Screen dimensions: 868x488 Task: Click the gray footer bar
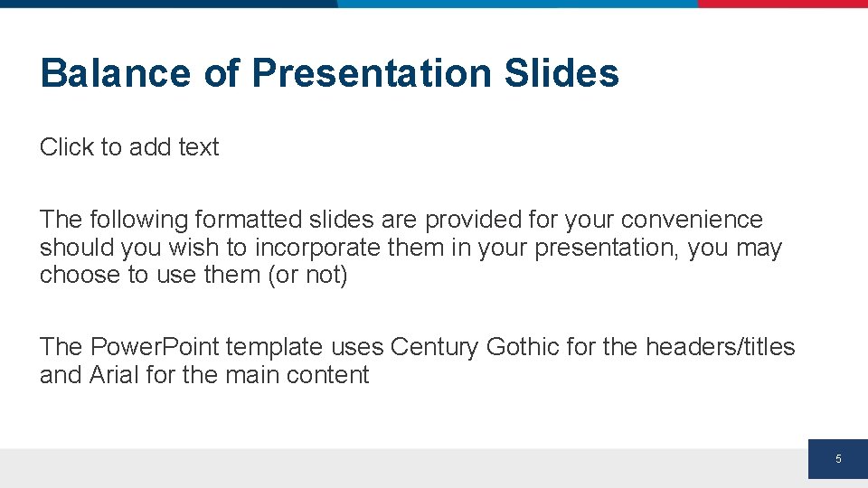pyautogui.click(x=404, y=468)
